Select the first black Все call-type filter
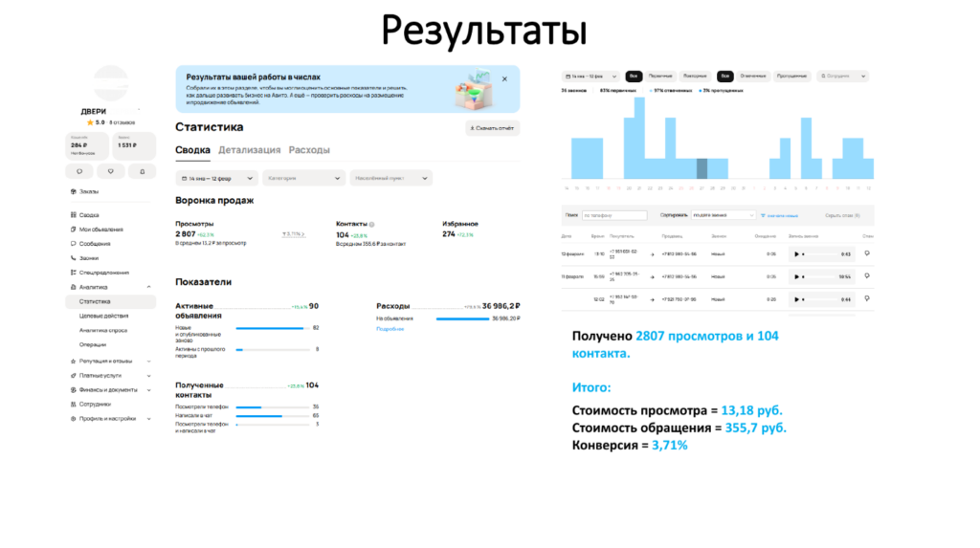This screenshot has width=980, height=548. [x=634, y=77]
